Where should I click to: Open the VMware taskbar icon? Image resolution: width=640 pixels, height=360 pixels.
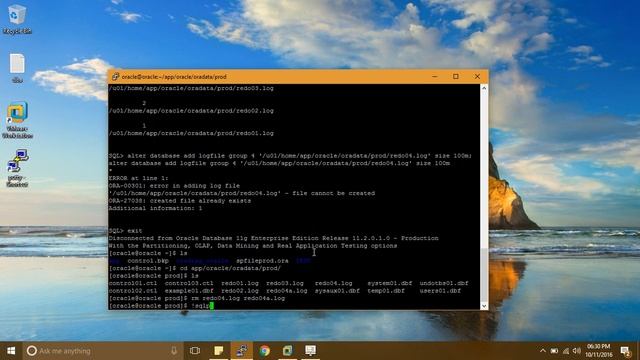coord(287,351)
